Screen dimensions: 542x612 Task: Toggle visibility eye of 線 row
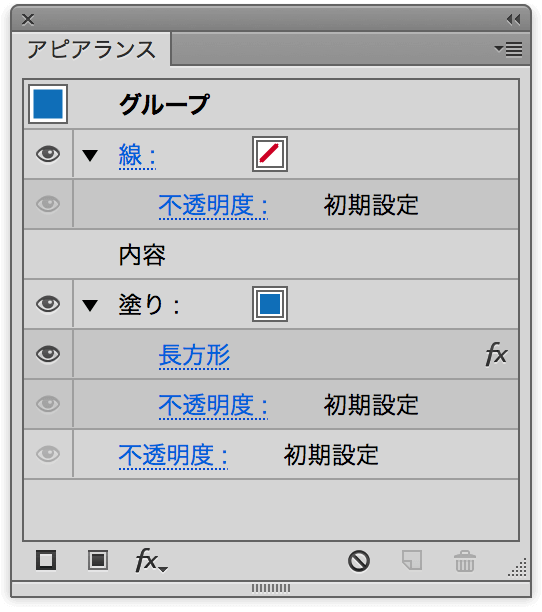[x=48, y=154]
